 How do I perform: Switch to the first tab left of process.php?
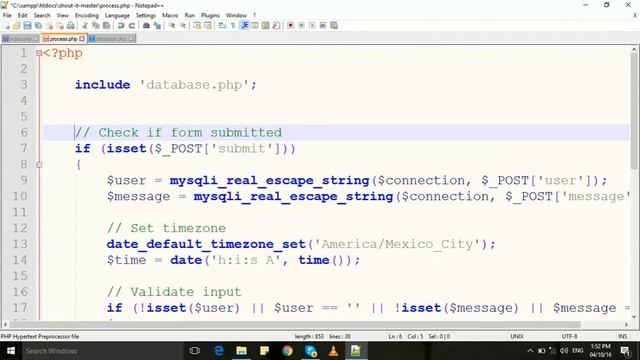click(x=20, y=39)
